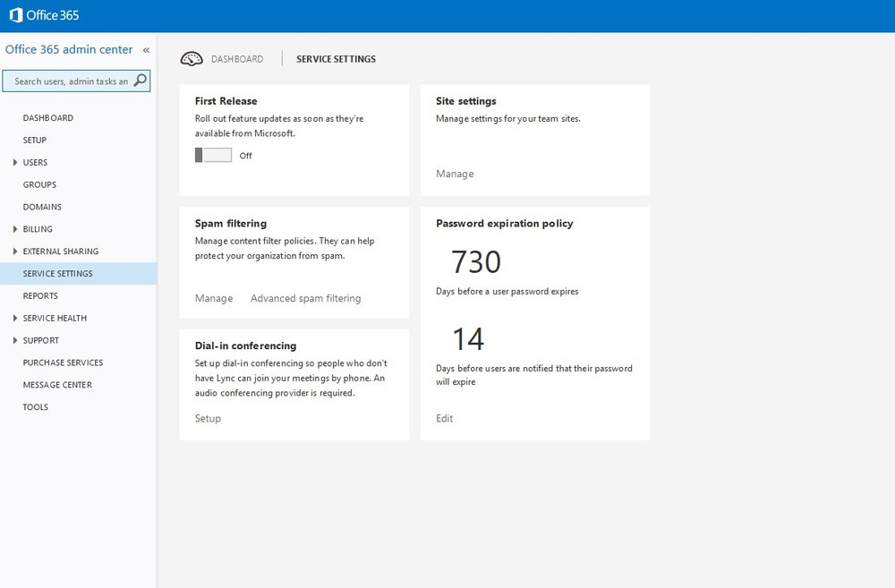Click the Spam filtering card title
Image resolution: width=895 pixels, height=588 pixels.
pyautogui.click(x=231, y=224)
